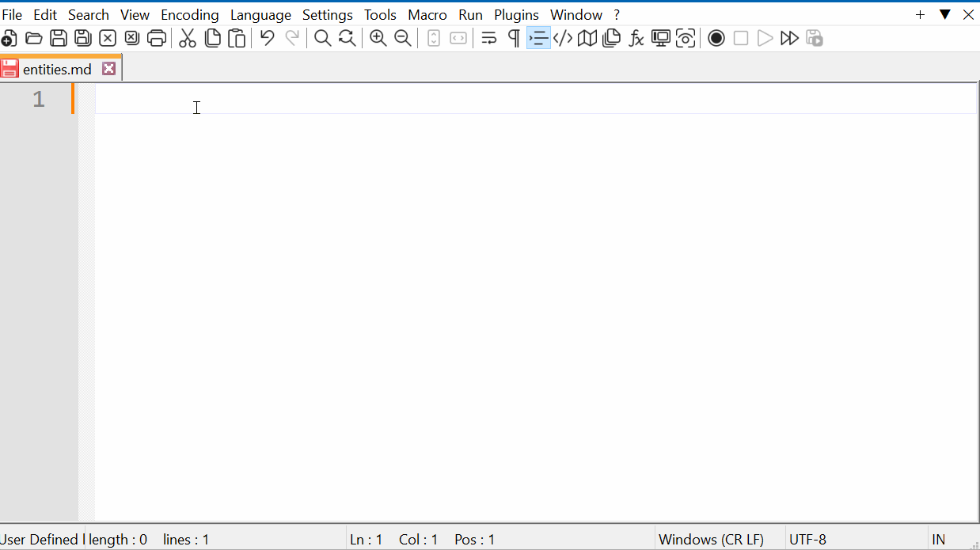The height and width of the screenshot is (550, 980).
Task: Paste from the clipboard
Action: [236, 37]
